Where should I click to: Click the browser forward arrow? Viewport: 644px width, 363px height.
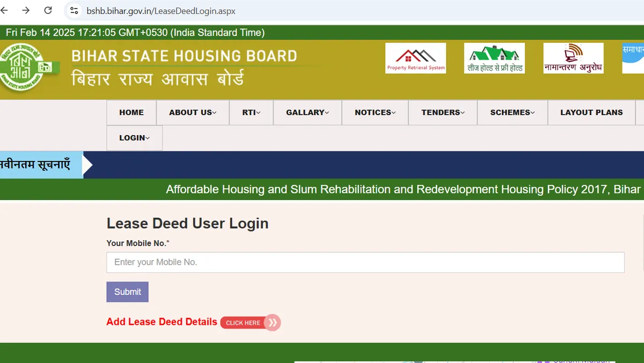[26, 10]
